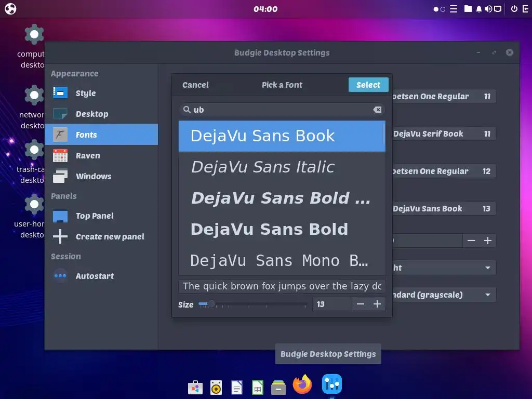This screenshot has width=532, height=399.
Task: Increase text scaling with settings plus button
Action: (488, 241)
